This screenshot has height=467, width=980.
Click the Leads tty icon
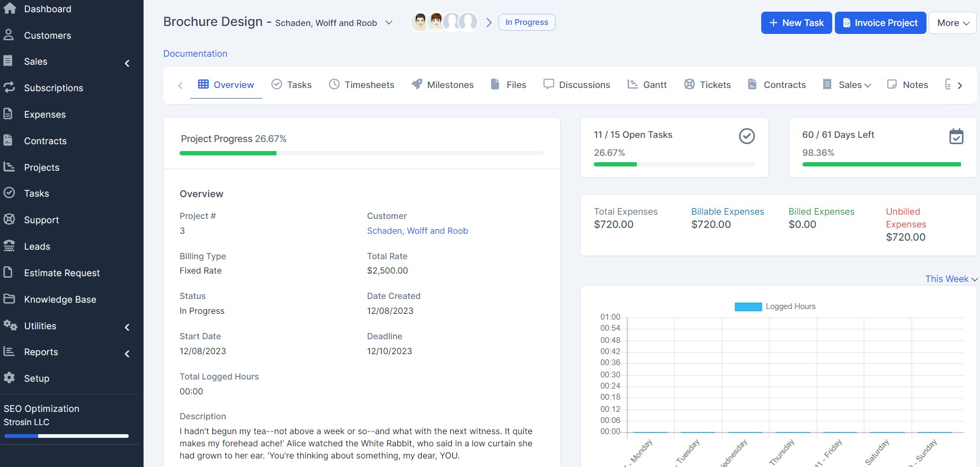coord(9,246)
